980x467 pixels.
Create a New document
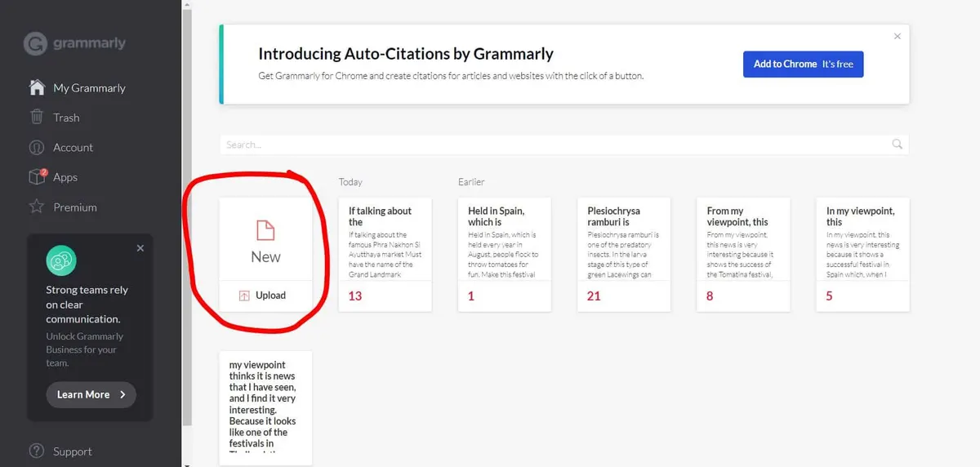coord(265,239)
